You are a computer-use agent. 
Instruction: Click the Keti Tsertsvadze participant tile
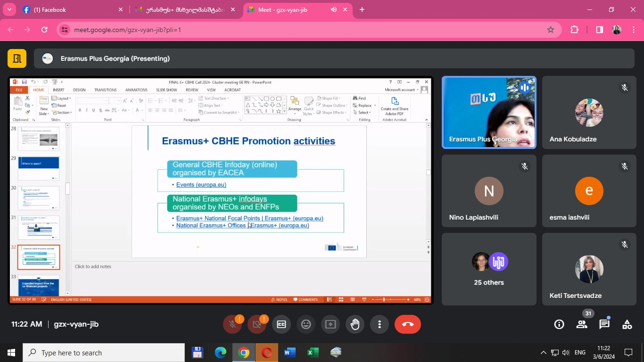[x=589, y=269]
